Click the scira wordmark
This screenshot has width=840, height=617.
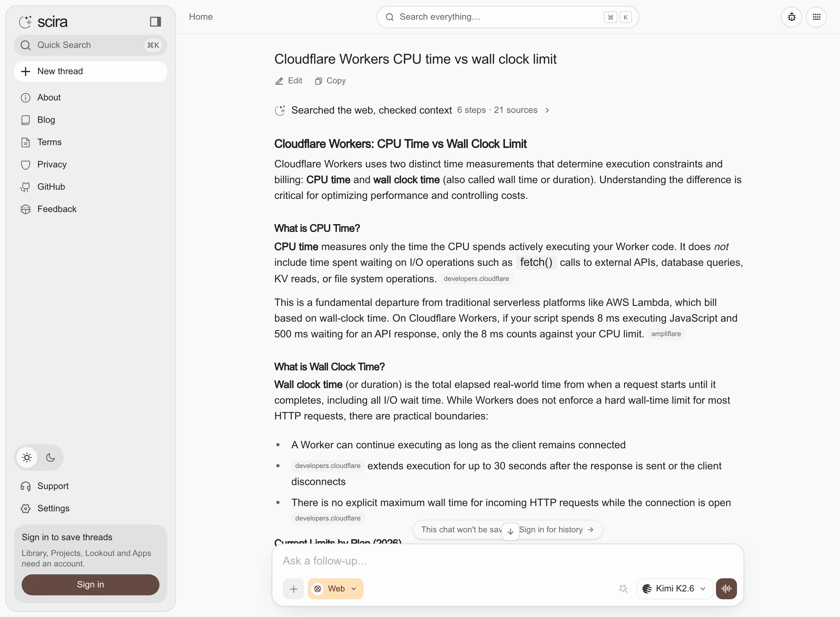(52, 22)
